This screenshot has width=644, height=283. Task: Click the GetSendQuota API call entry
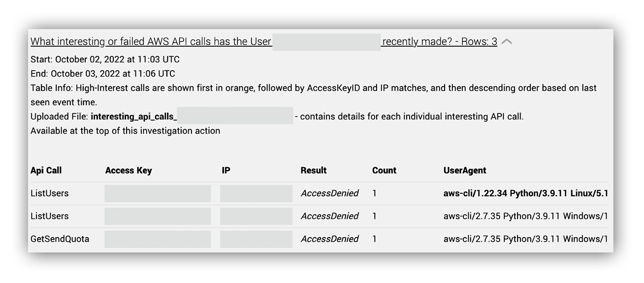pos(60,239)
